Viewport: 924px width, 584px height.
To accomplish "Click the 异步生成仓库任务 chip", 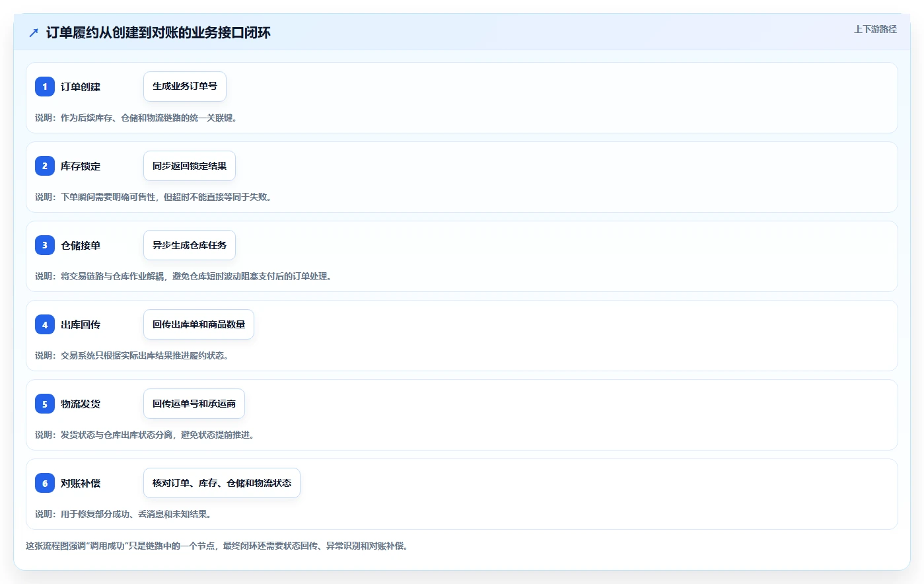I will pyautogui.click(x=190, y=245).
